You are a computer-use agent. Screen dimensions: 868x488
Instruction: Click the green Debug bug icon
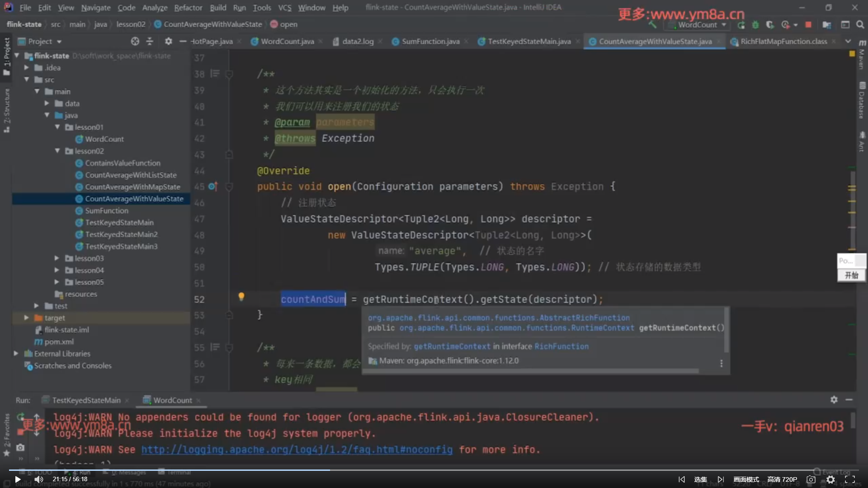[x=755, y=25]
